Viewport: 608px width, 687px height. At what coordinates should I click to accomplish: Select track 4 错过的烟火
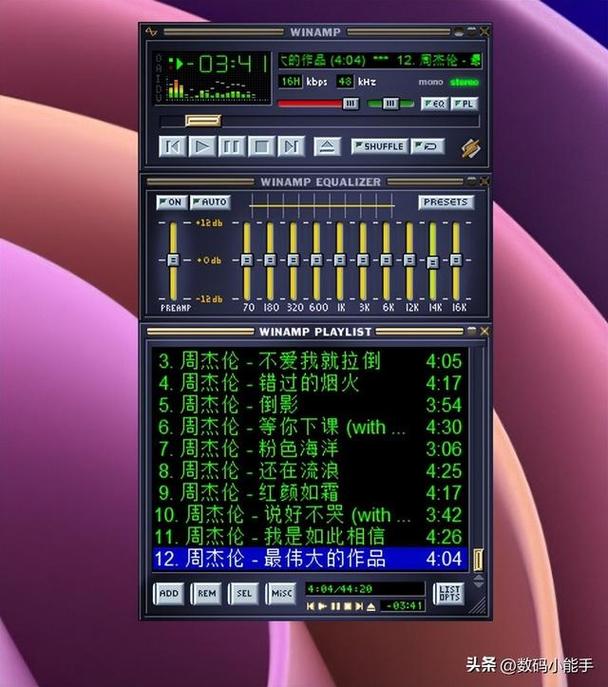(310, 383)
